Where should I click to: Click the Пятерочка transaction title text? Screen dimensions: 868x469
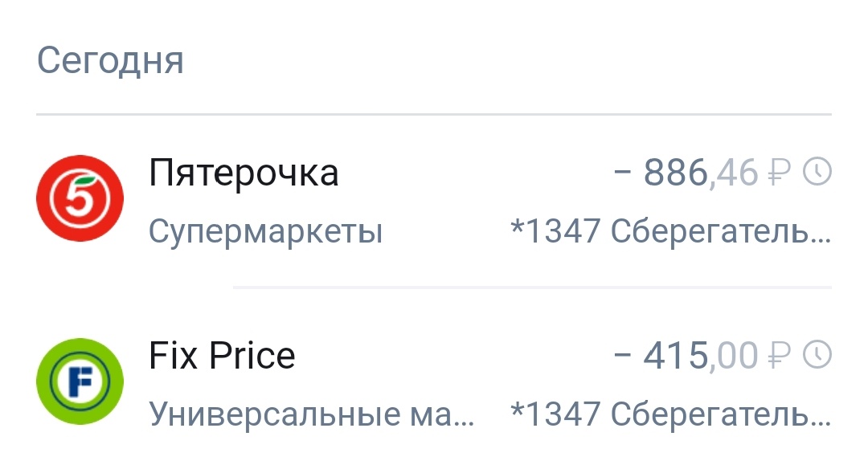pyautogui.click(x=243, y=170)
